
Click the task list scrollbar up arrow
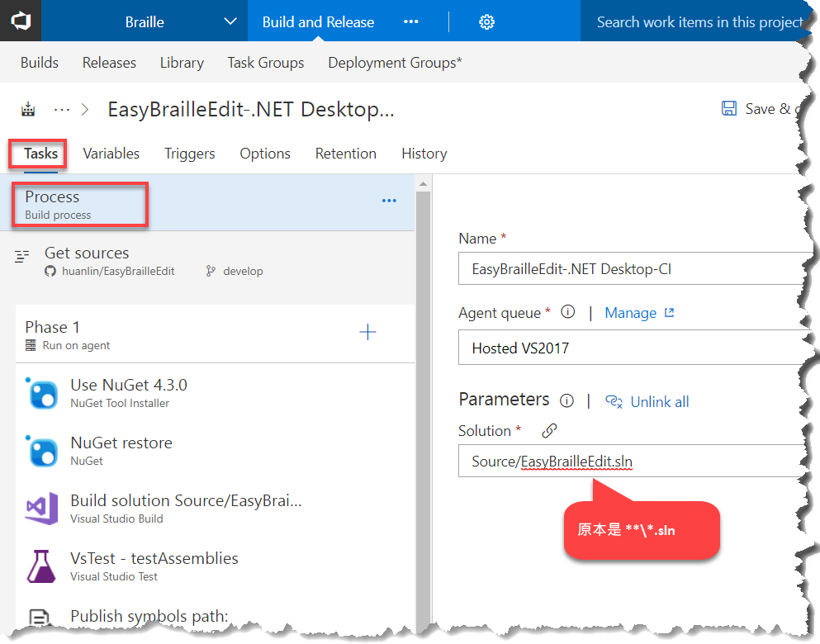(423, 184)
